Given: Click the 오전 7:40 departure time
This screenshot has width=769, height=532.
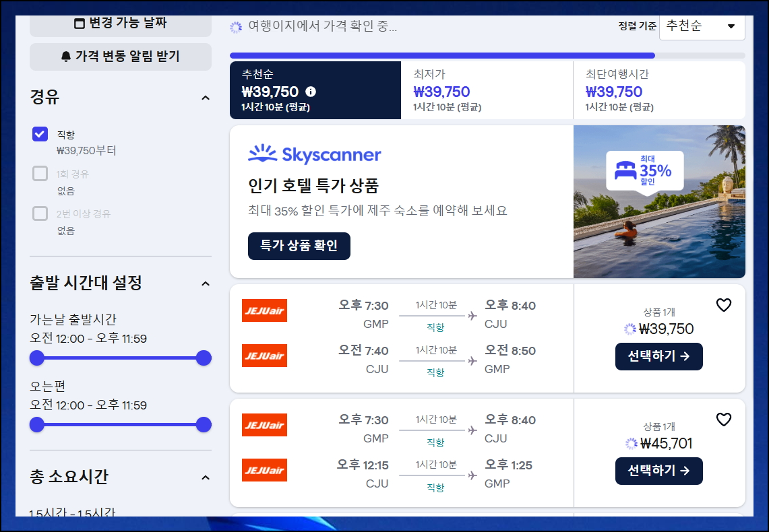Looking at the screenshot, I should pos(363,351).
